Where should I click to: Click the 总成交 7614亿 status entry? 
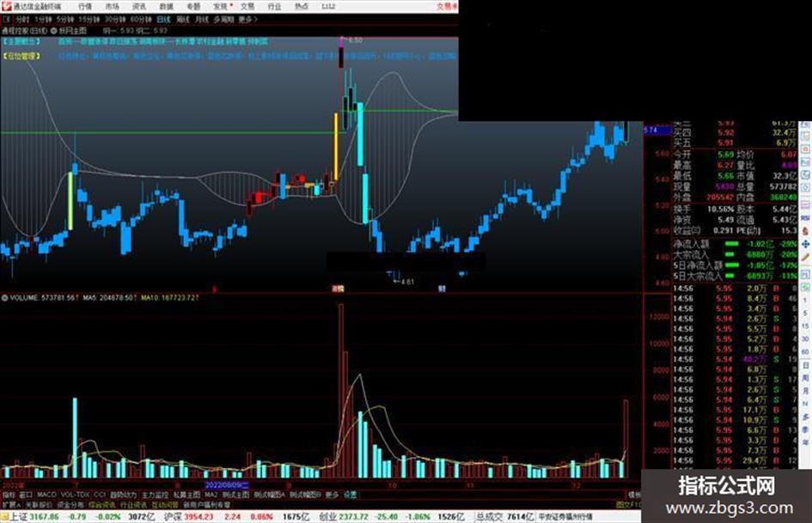(504, 517)
